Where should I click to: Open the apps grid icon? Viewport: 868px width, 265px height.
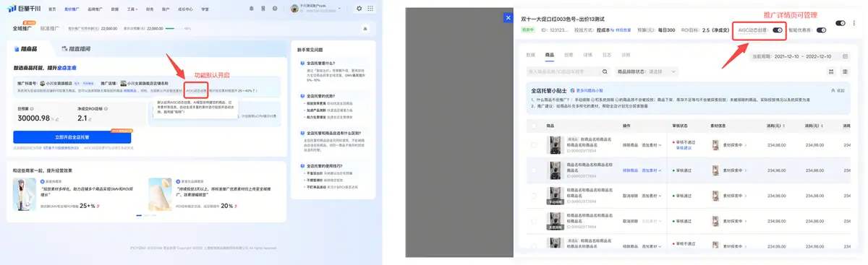tap(370, 9)
